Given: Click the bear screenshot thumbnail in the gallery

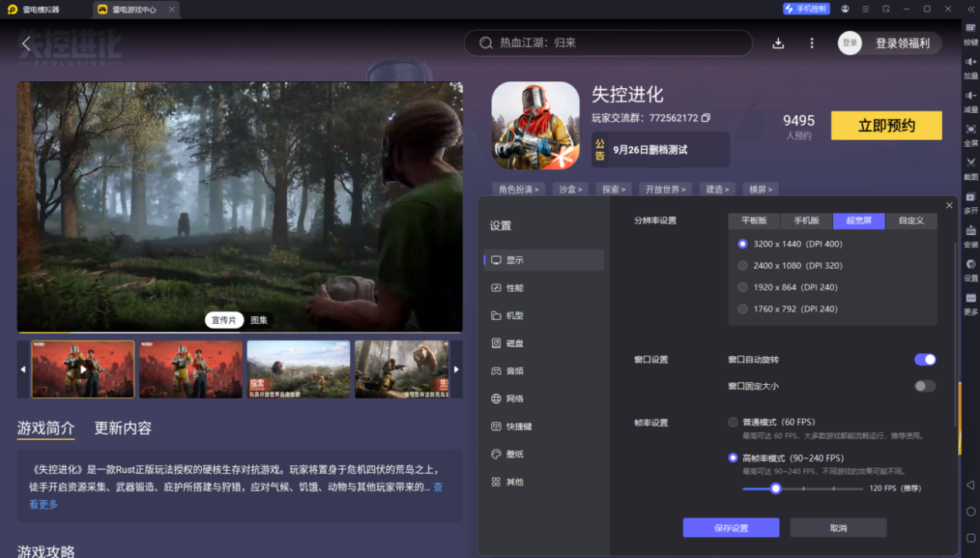Looking at the screenshot, I should coord(402,369).
